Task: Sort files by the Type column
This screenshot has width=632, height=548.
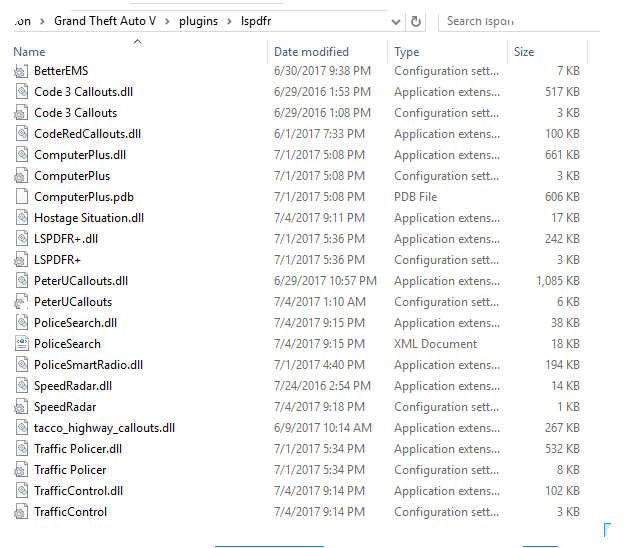Action: coord(406,52)
